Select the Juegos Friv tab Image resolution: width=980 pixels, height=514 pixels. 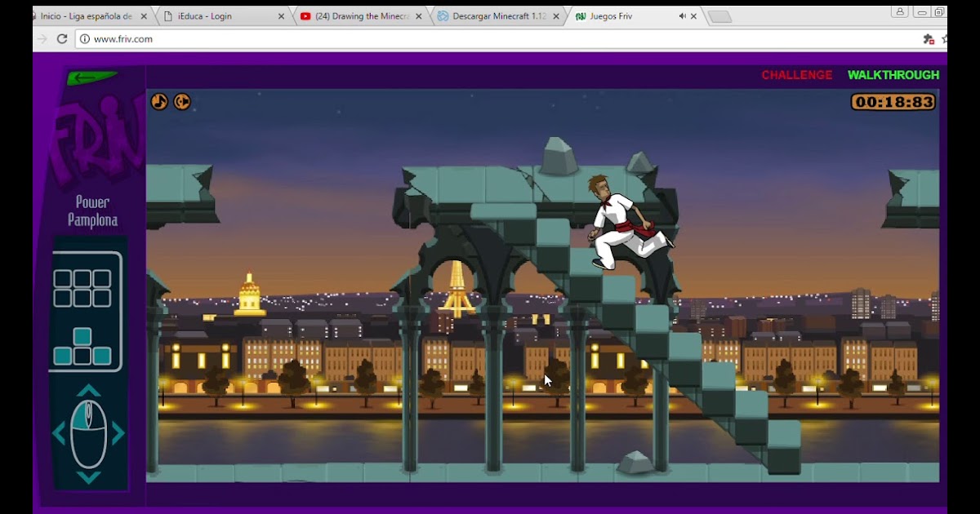[635, 16]
